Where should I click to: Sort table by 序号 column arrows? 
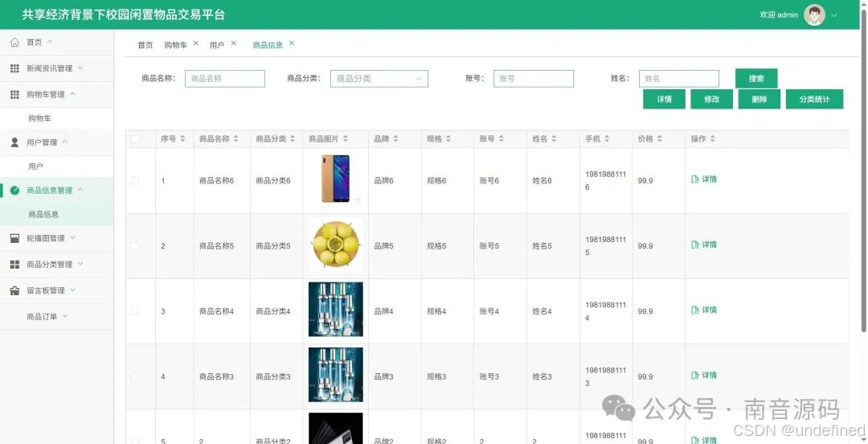point(182,139)
